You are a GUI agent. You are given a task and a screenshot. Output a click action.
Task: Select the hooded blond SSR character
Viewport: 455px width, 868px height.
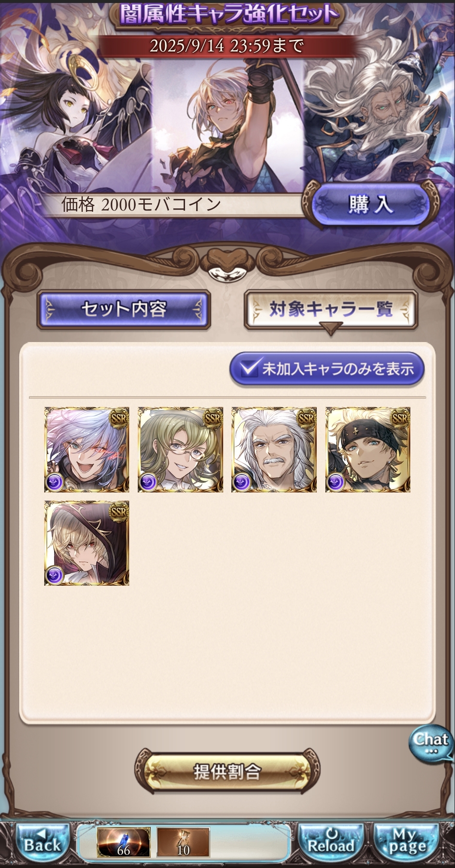click(87, 543)
